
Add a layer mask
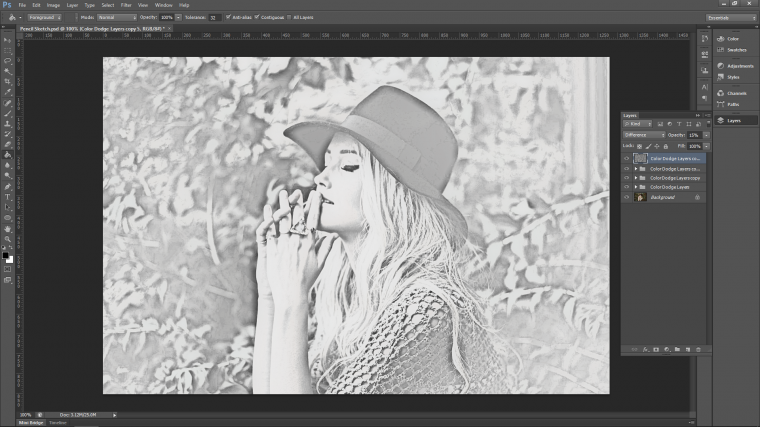click(656, 349)
